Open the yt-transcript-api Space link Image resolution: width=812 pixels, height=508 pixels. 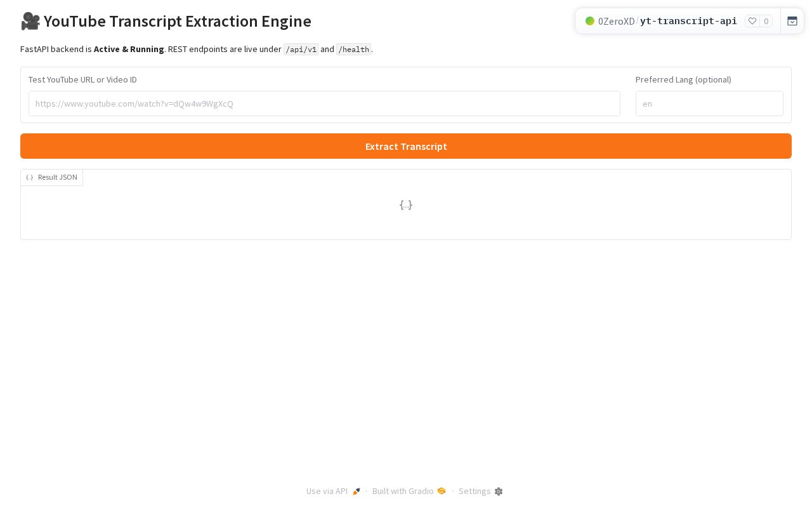click(688, 21)
